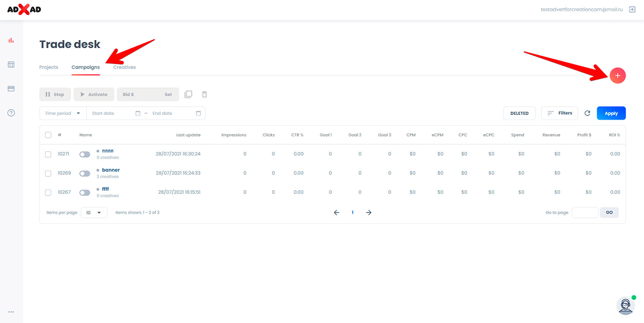The width and height of the screenshot is (644, 323).
Task: Toggle the switch for campaign nnnn
Action: 84,154
